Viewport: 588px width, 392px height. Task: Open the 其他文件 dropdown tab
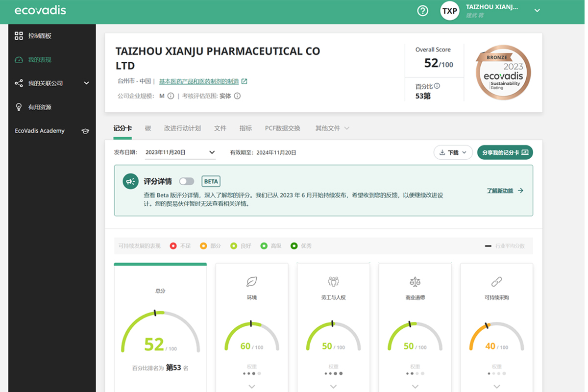(x=332, y=128)
